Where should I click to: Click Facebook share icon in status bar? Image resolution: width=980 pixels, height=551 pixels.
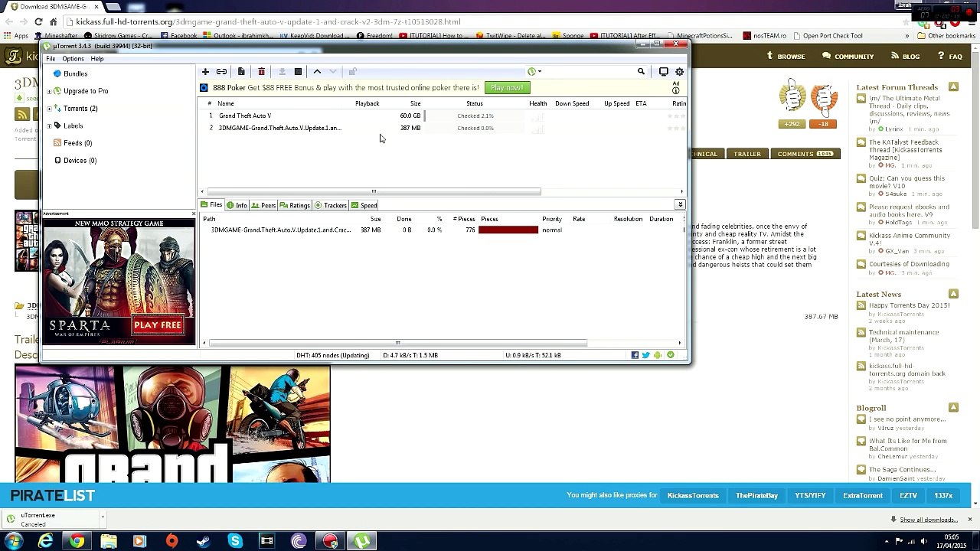click(635, 355)
